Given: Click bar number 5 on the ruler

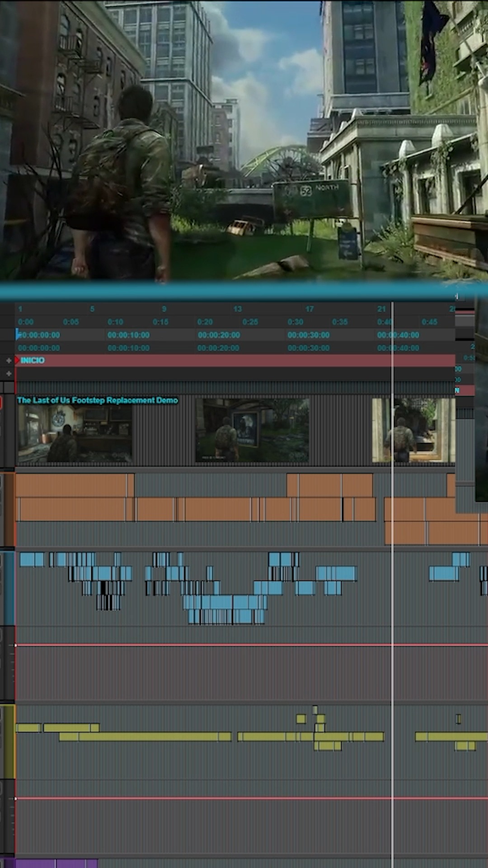Looking at the screenshot, I should point(92,309).
